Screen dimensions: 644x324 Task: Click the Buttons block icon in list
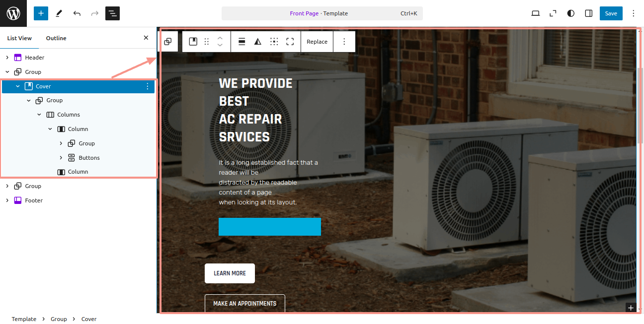(72, 158)
